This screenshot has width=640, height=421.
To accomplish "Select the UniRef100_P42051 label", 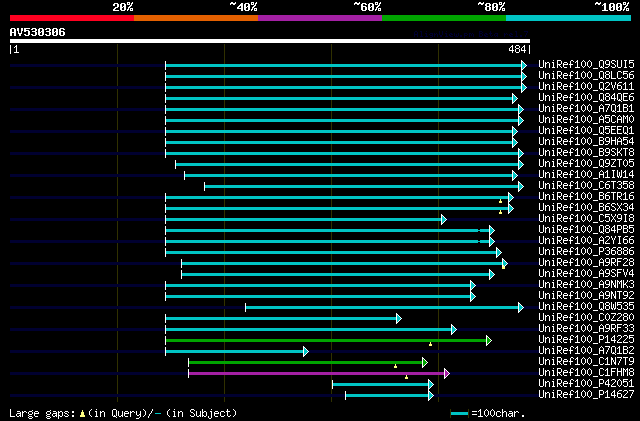I will [x=586, y=384].
